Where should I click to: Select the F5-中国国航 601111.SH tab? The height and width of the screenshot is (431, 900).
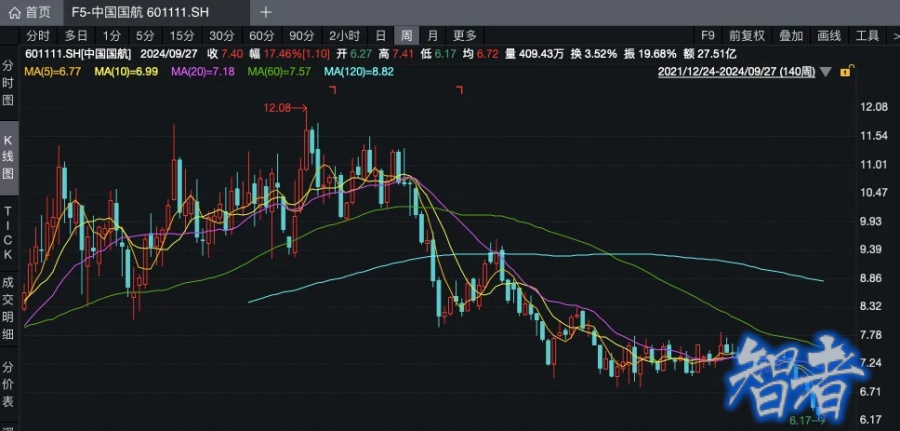140,12
